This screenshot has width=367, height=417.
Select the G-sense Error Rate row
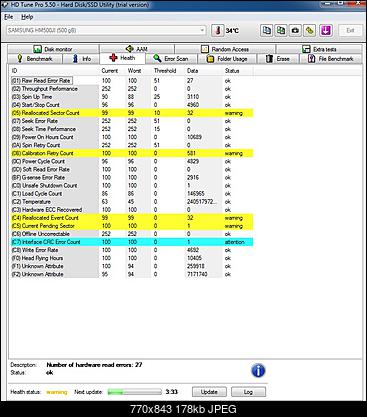[x=132, y=177]
